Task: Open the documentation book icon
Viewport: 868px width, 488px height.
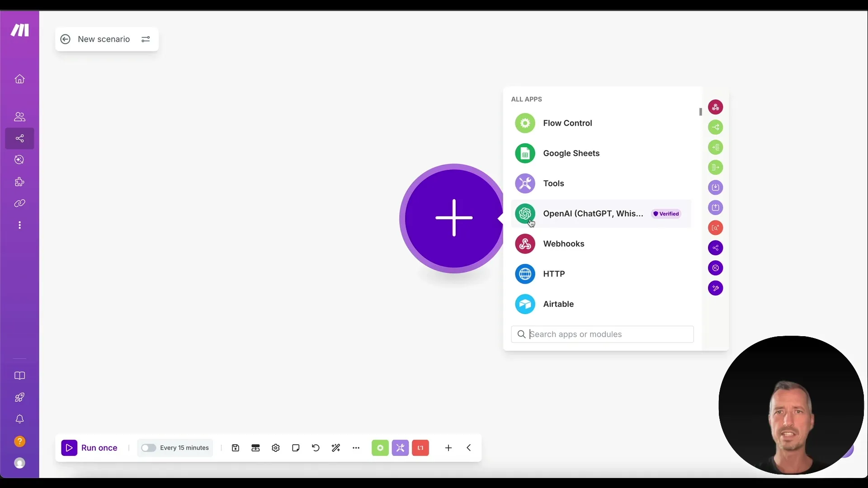Action: (x=19, y=375)
